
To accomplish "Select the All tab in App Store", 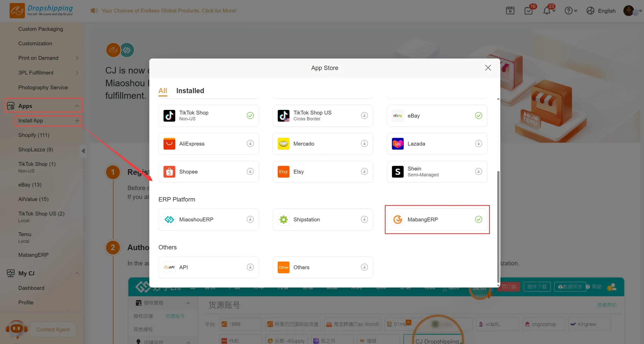I will pos(163,91).
